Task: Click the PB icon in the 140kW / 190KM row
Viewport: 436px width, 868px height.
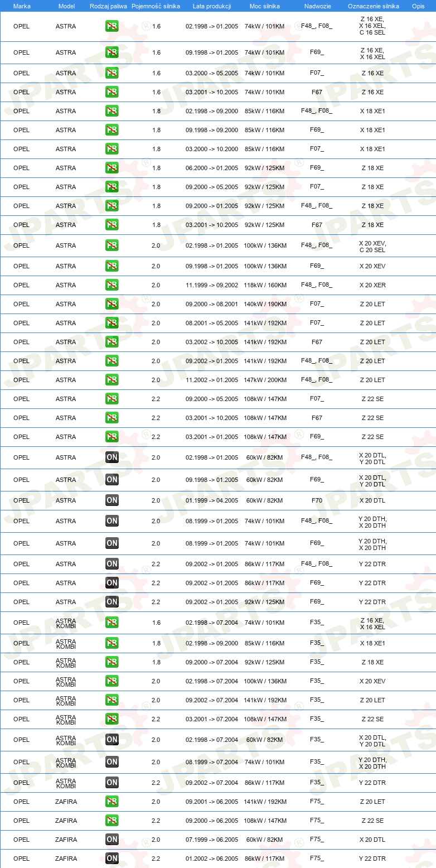Action: (112, 304)
